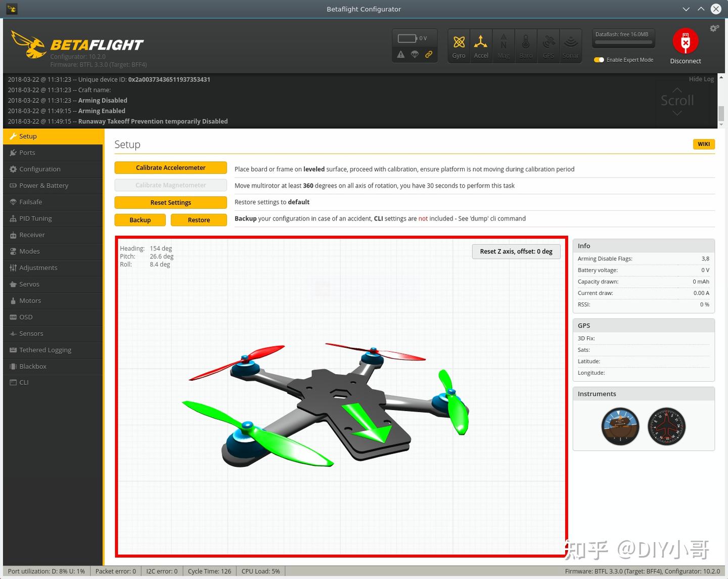
Task: Click the Accel sensor icon in the header
Action: tap(481, 46)
